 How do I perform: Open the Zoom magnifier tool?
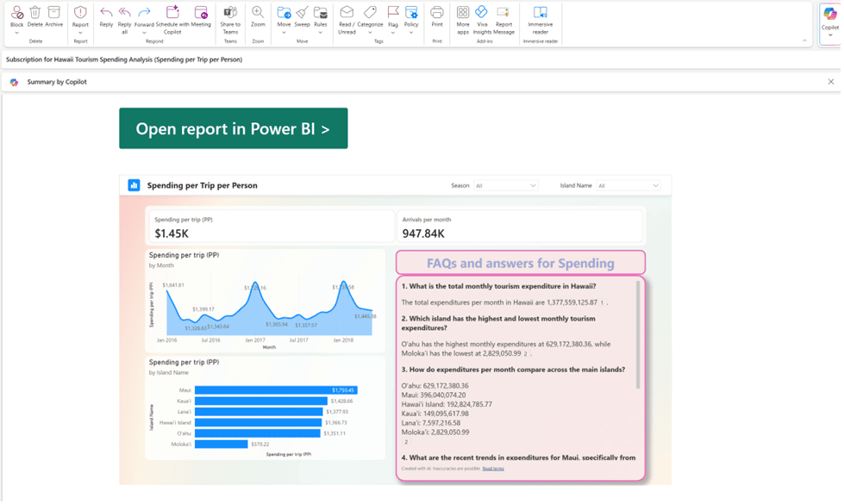258,13
